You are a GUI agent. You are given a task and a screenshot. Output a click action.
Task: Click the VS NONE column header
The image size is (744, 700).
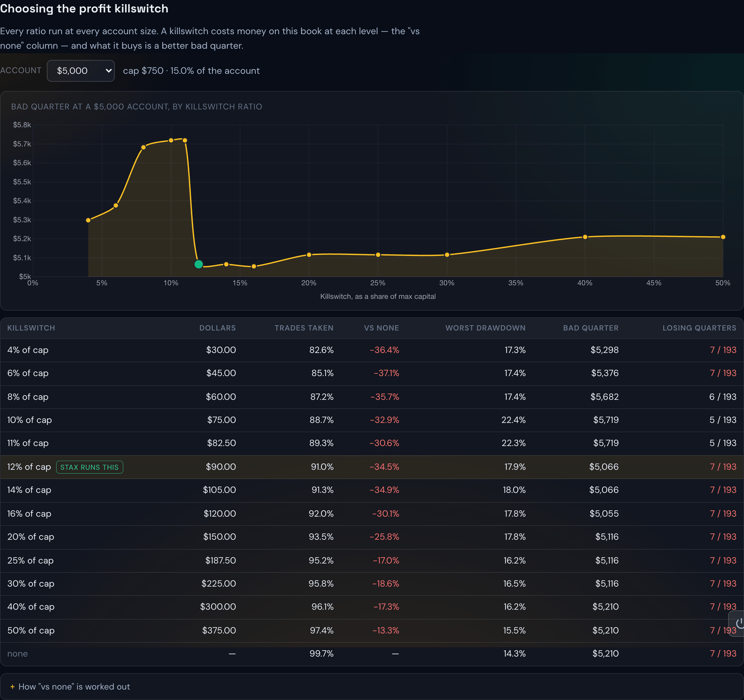pyautogui.click(x=381, y=328)
